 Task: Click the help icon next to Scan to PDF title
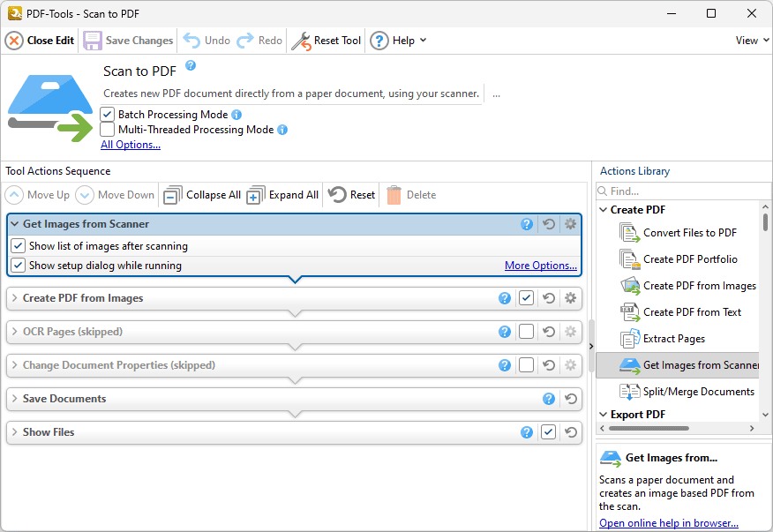(191, 65)
